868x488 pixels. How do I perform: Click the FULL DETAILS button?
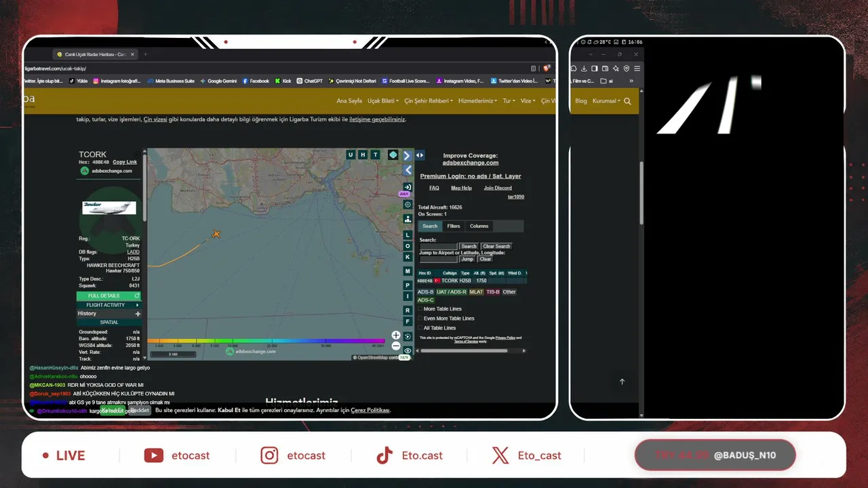[108, 296]
